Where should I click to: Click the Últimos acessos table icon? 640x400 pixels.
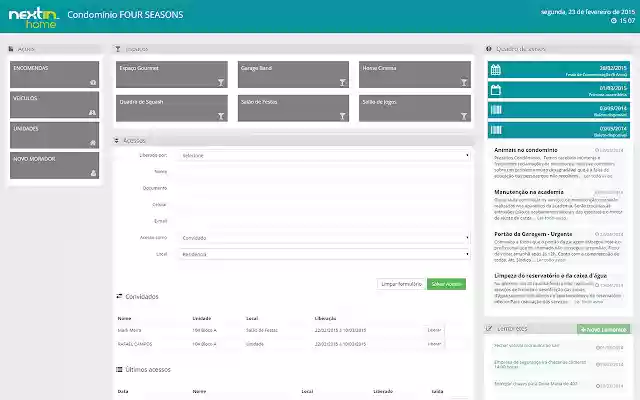(119, 369)
